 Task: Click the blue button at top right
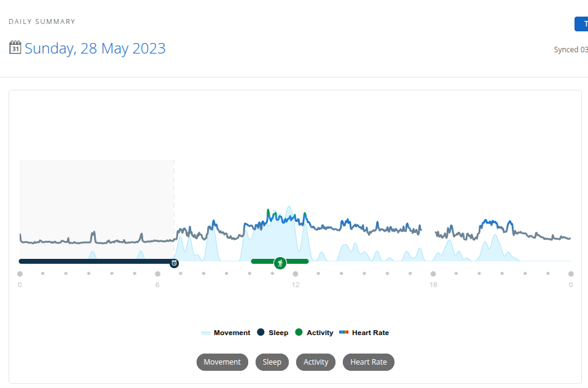pos(581,24)
